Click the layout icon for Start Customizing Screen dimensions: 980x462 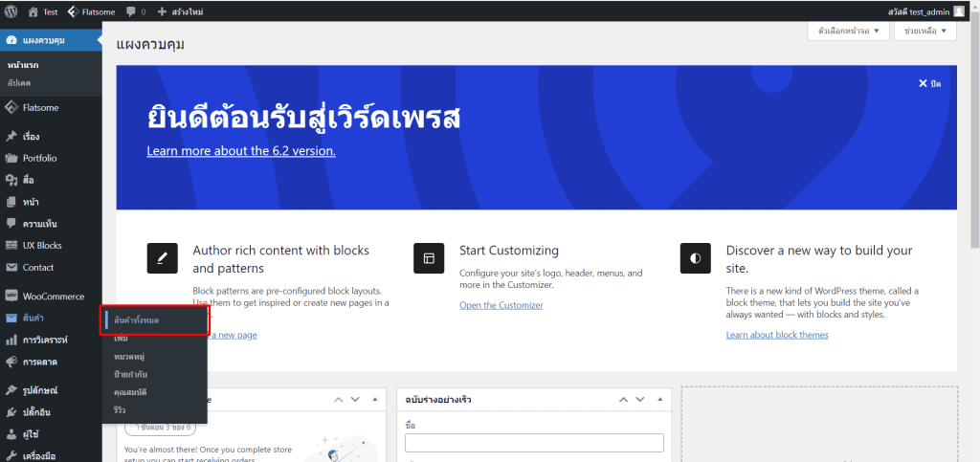(429, 258)
